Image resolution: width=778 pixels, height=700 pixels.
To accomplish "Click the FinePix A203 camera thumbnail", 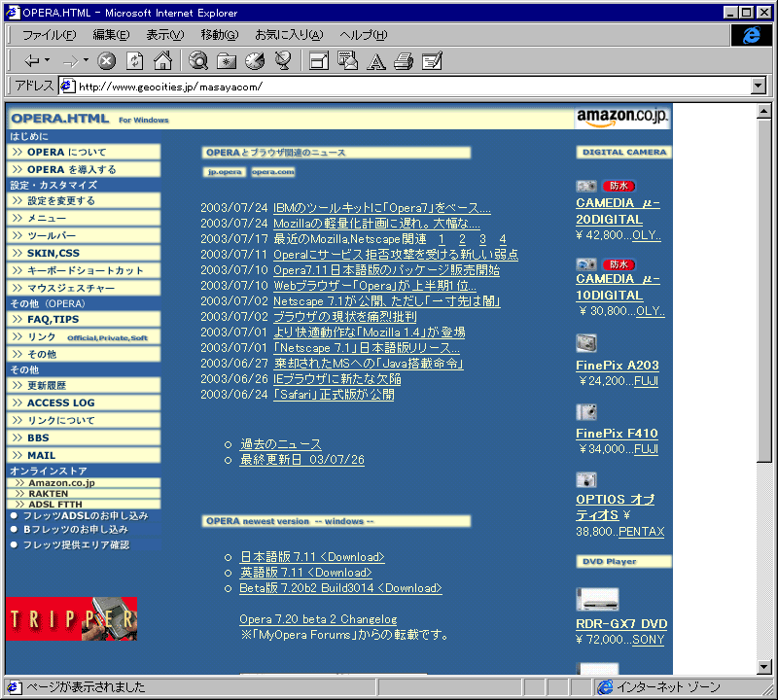I will coord(586,343).
